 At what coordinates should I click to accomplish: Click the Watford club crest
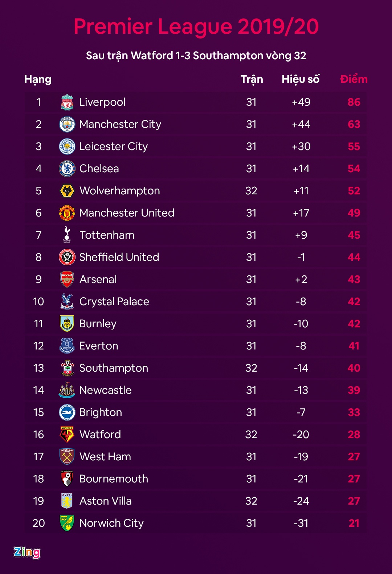(x=67, y=434)
